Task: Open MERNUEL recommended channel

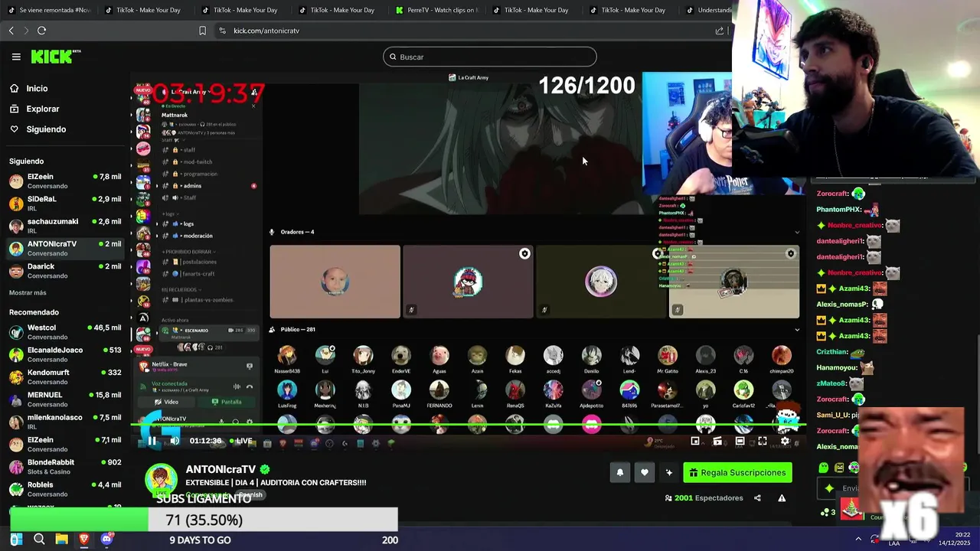Action: pyautogui.click(x=65, y=399)
